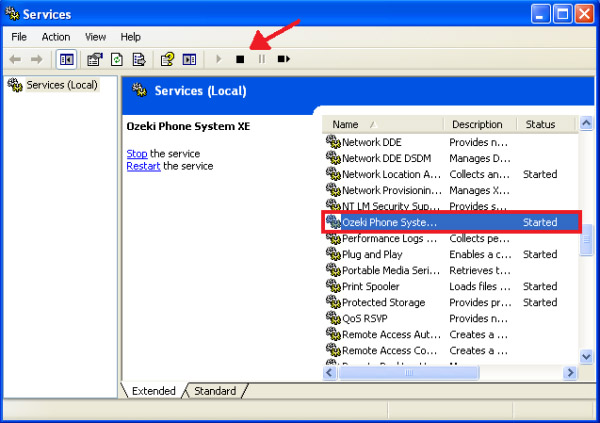600x423 pixels.
Task: Click the vertical scrollbar down arrow
Action: click(586, 357)
